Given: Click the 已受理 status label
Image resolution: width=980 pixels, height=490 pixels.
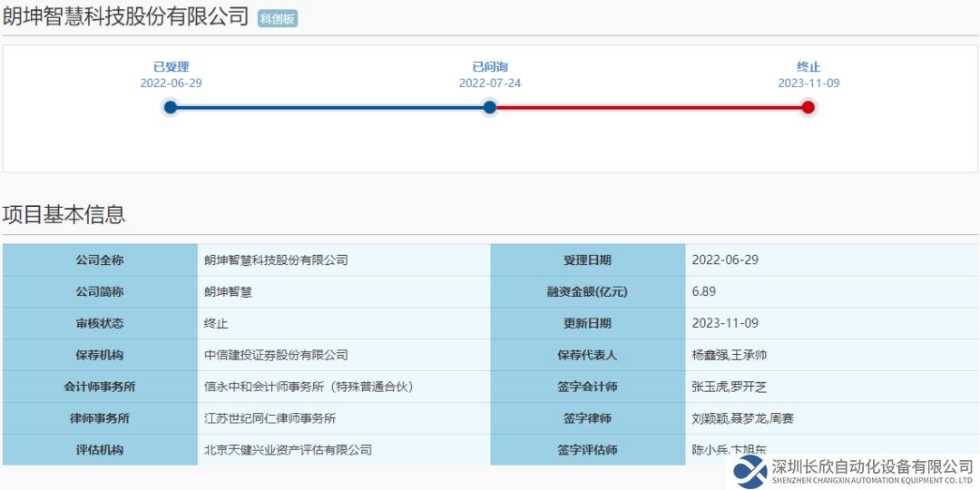Looking at the screenshot, I should click(171, 67).
